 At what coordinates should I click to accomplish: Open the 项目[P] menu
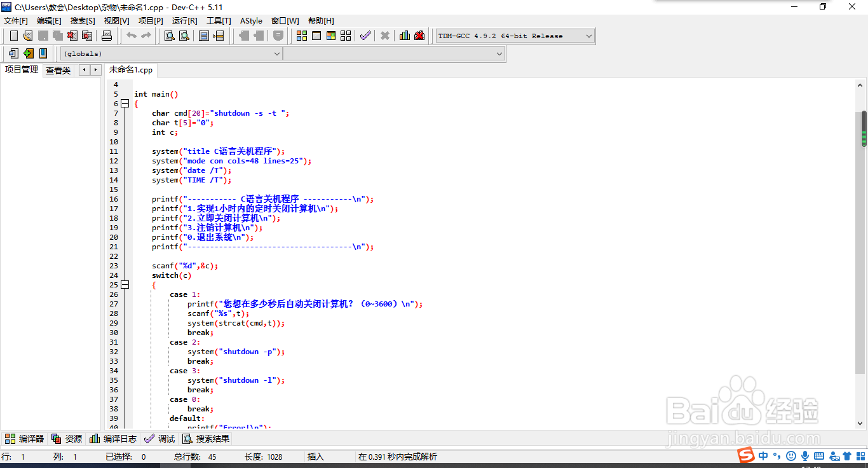[x=151, y=20]
